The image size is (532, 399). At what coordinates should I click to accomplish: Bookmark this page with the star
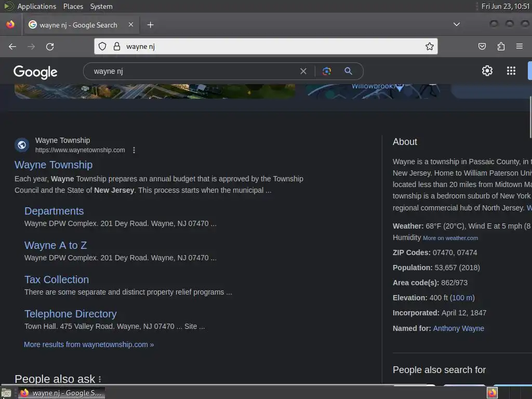click(x=430, y=46)
